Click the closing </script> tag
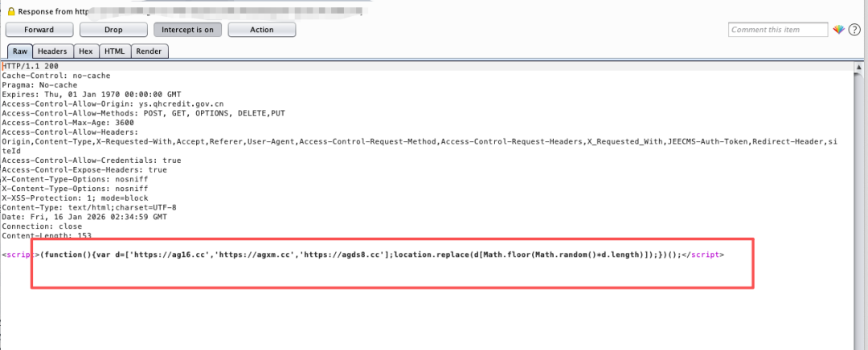Viewport: 868px width, 350px height. click(x=702, y=255)
